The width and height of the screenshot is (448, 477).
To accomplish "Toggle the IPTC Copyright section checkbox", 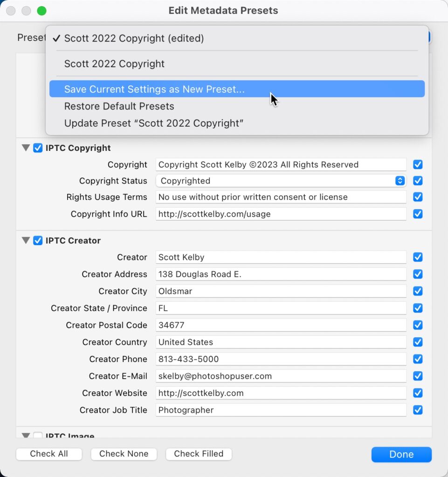I will point(38,148).
